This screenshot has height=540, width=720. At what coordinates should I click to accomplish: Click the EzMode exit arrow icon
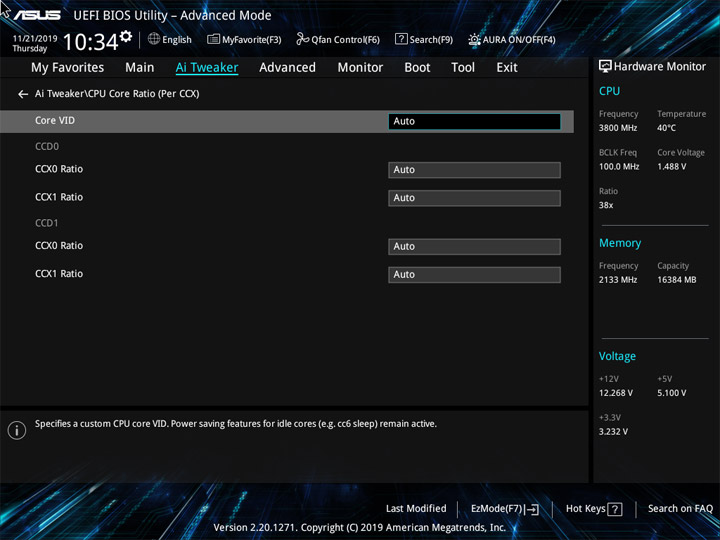click(x=532, y=509)
